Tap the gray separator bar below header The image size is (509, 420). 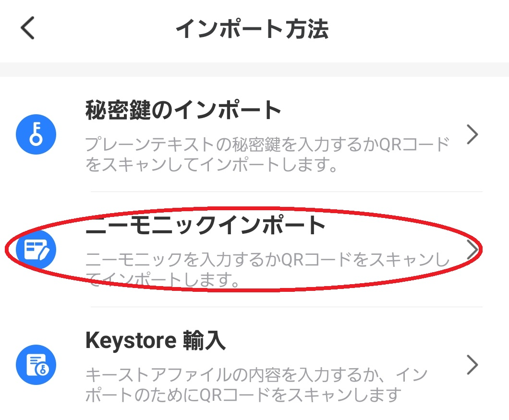coord(254,70)
